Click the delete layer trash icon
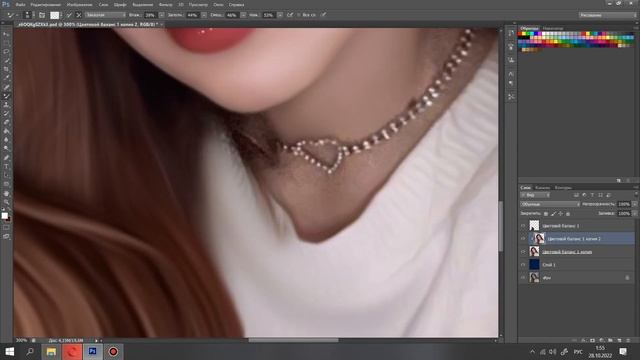 [628, 340]
